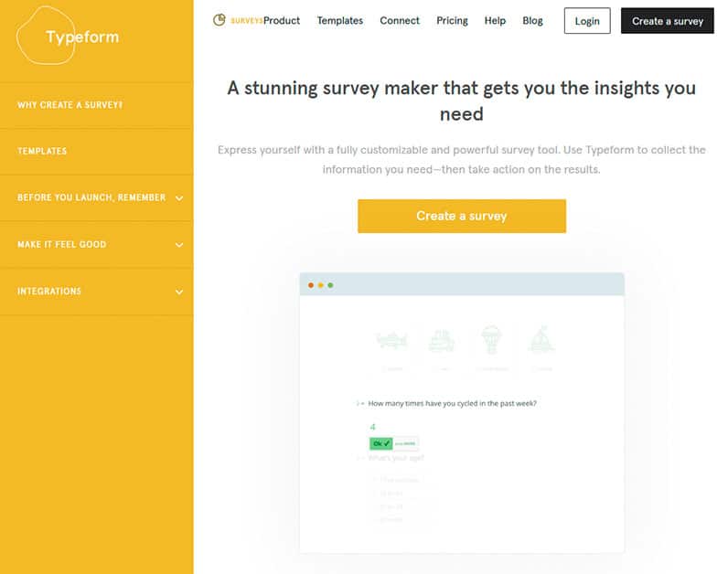This screenshot has height=574, width=728.
Task: Click the hot air balloon icon
Action: [491, 339]
